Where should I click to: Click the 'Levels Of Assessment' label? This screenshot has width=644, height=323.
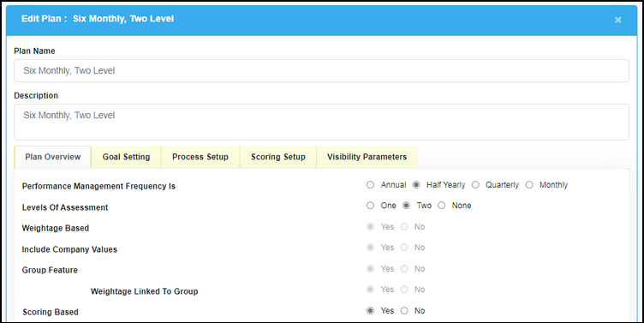pyautogui.click(x=65, y=207)
